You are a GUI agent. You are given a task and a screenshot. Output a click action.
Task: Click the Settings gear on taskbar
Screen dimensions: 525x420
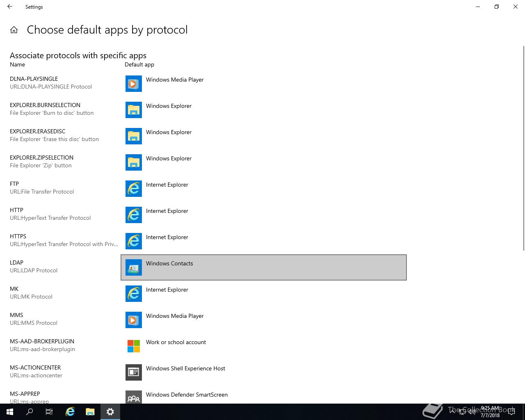(110, 412)
